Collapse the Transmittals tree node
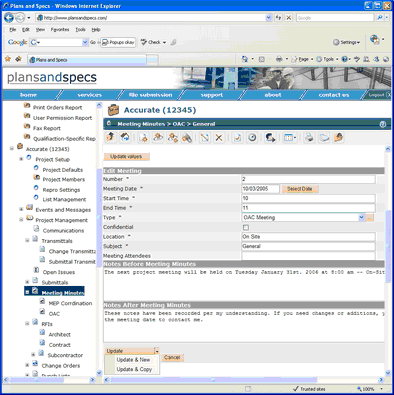 point(27,240)
